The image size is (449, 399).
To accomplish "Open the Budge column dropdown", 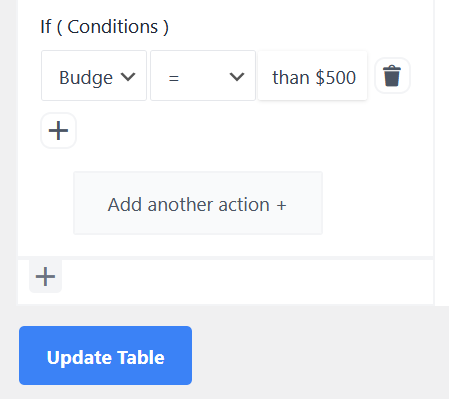I will [94, 76].
